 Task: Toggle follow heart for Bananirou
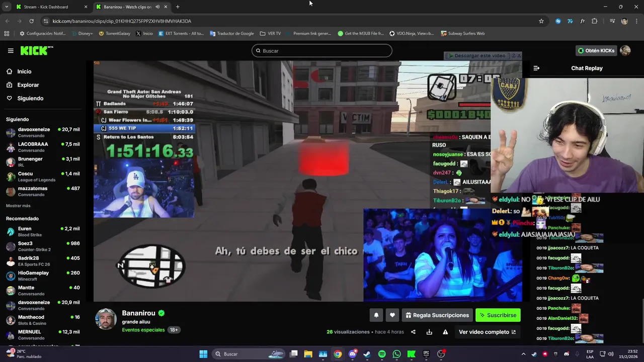tap(392, 315)
